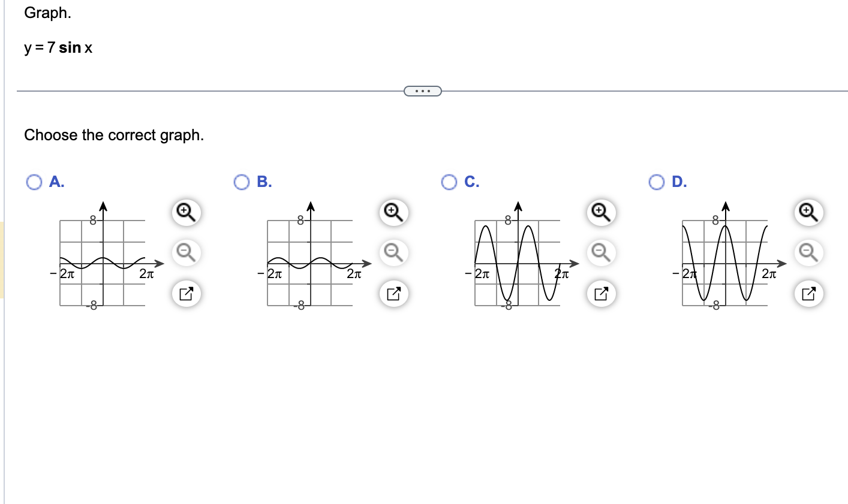Select answer choice D
The image size is (848, 504).
point(656,182)
